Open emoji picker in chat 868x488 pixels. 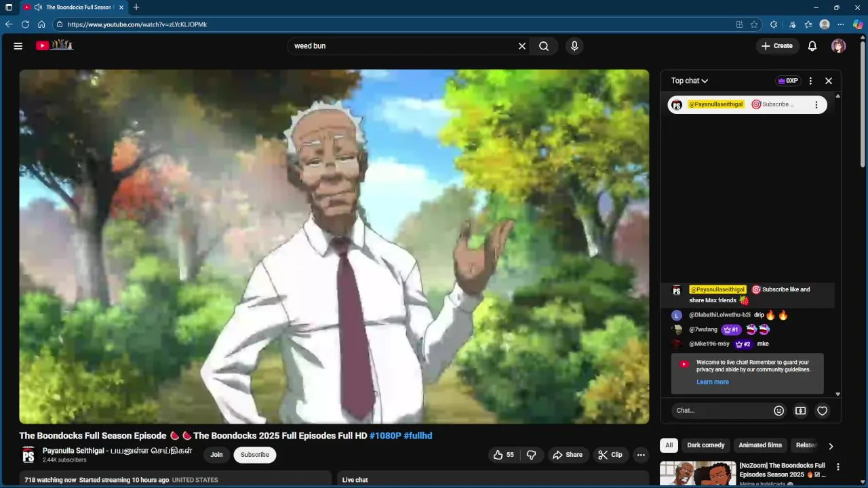[x=779, y=411]
